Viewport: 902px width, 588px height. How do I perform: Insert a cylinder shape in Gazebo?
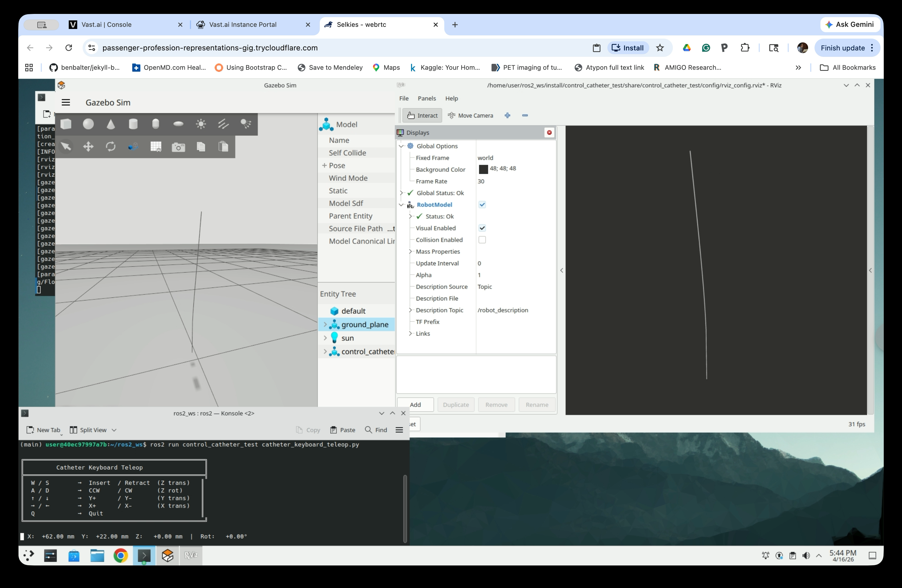coord(133,124)
